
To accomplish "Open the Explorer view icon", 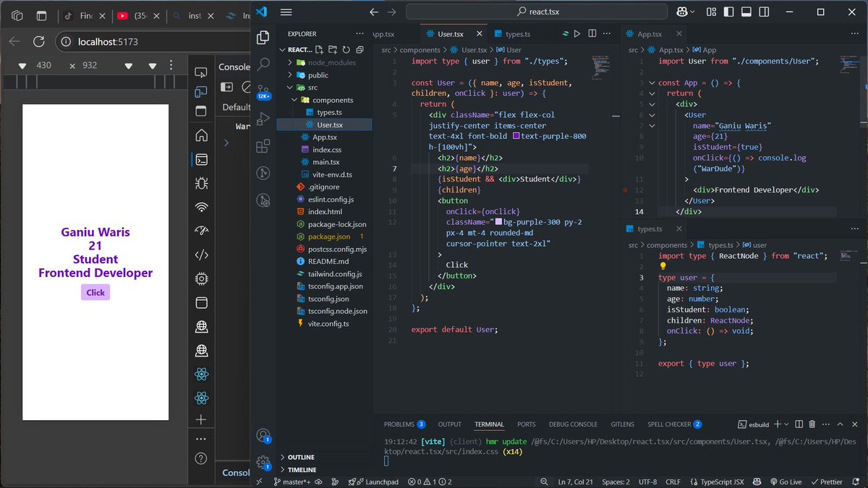I will click(x=263, y=38).
